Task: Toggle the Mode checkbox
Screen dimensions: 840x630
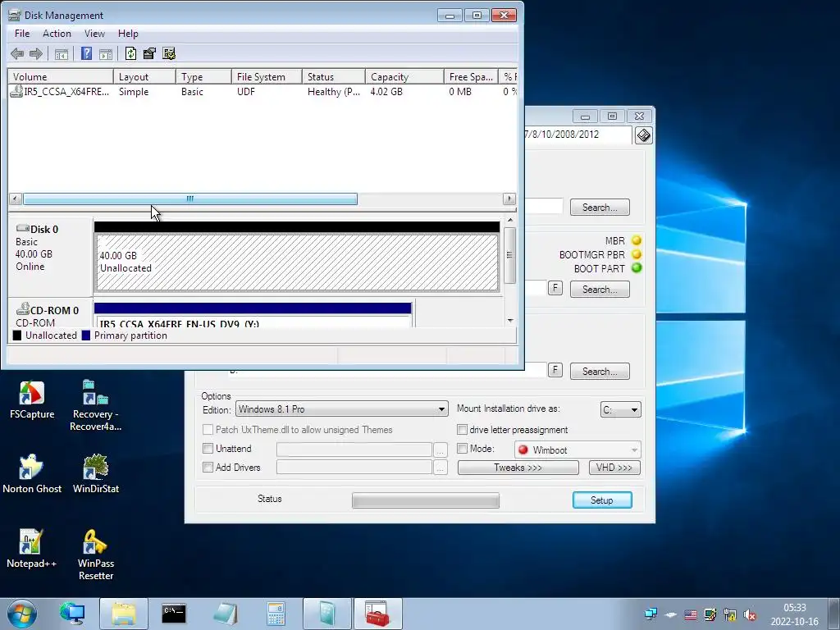Action: coord(462,449)
